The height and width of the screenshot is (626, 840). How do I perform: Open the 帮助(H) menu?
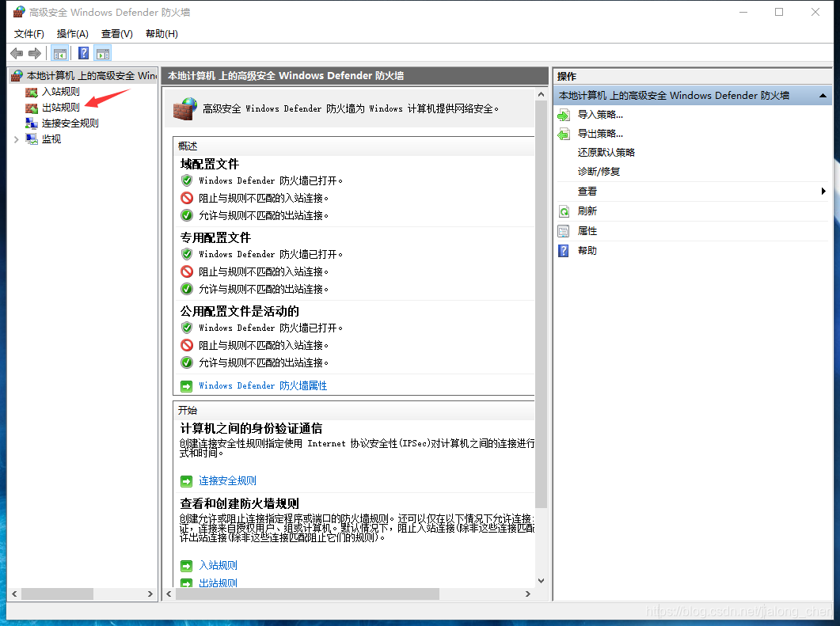162,34
